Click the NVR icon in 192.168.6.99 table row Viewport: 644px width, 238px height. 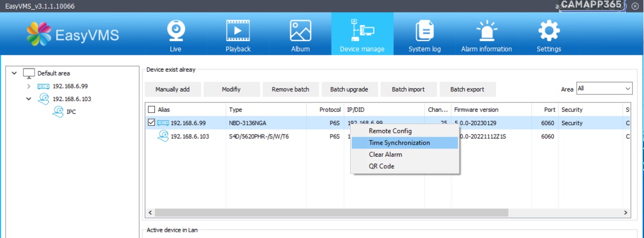pyautogui.click(x=163, y=123)
